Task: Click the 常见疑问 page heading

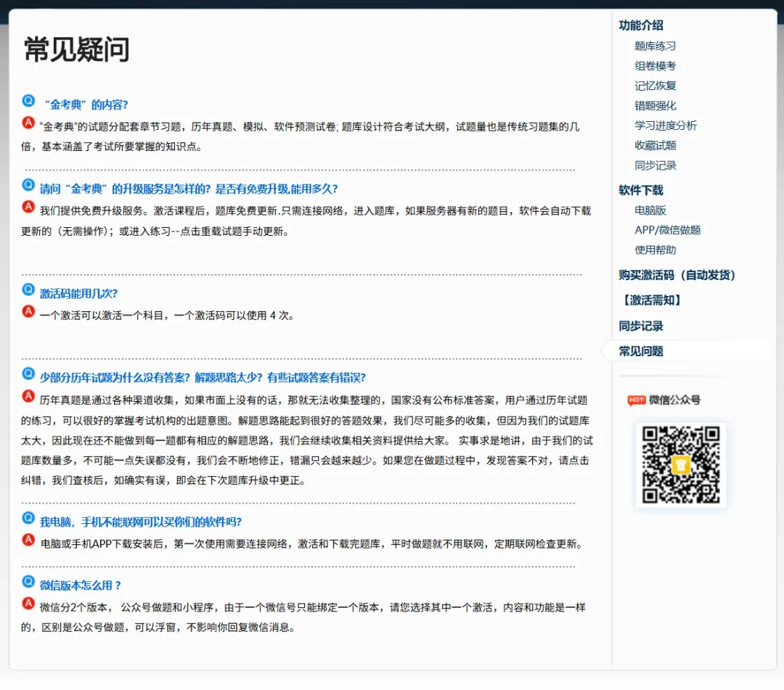Action: (76, 49)
